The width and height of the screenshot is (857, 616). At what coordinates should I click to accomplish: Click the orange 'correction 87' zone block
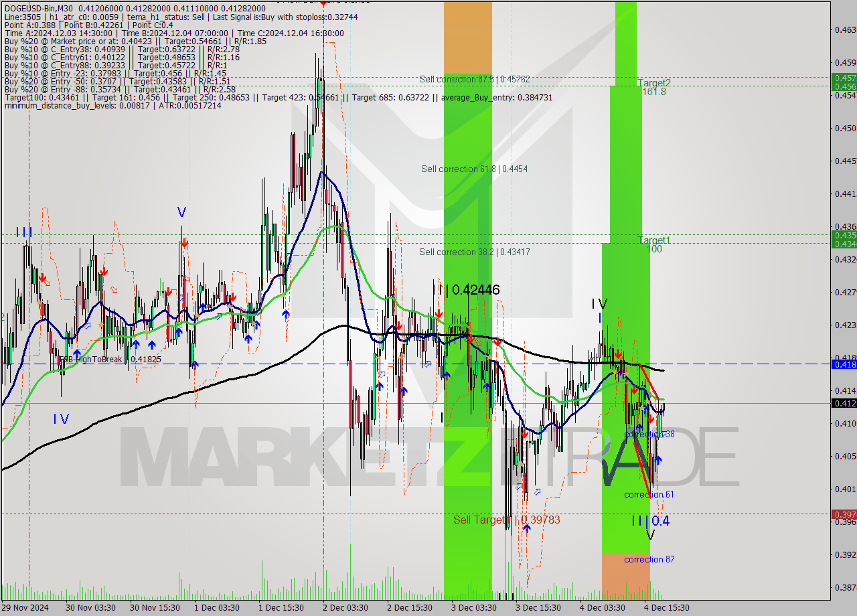click(625, 576)
